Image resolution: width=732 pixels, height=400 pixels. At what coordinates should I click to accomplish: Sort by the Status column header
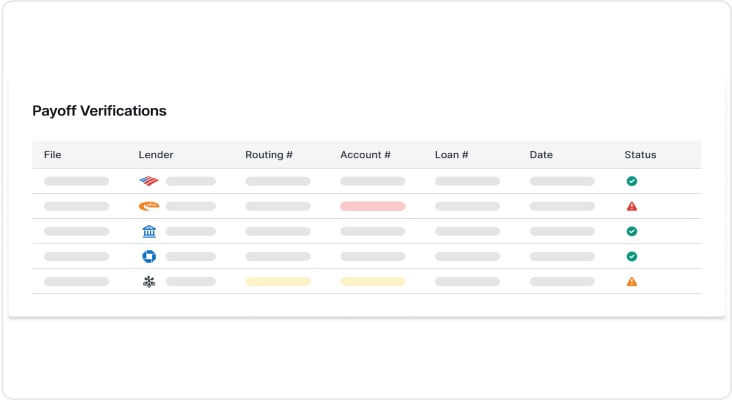640,154
